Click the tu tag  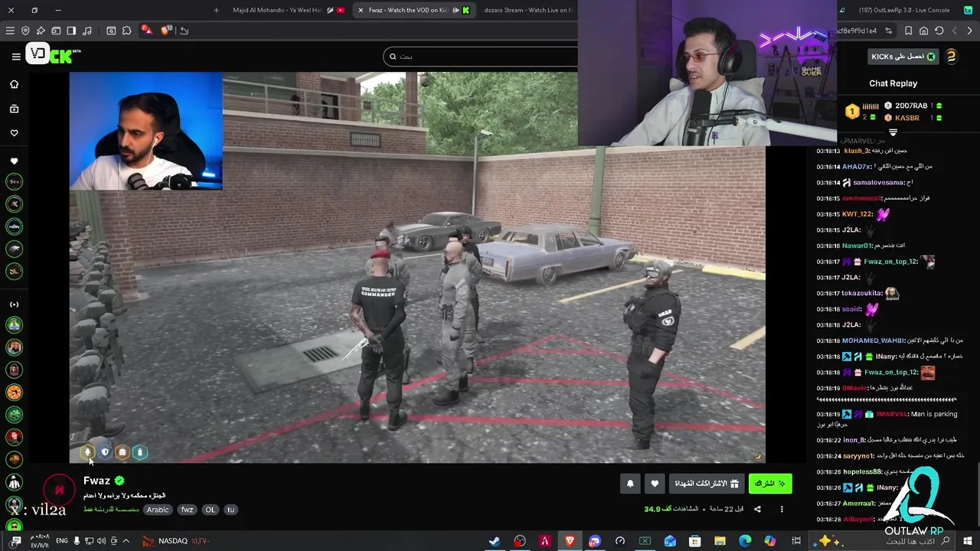(230, 510)
